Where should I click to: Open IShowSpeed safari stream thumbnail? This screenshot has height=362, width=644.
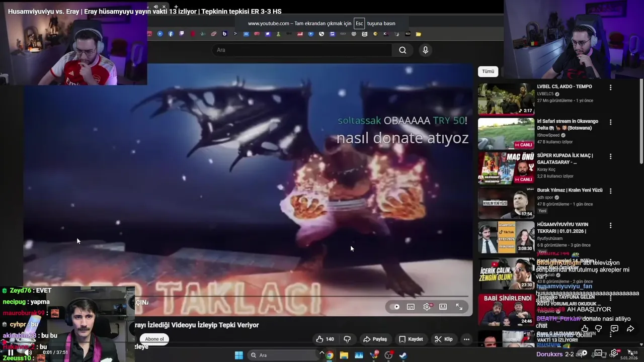point(506,134)
